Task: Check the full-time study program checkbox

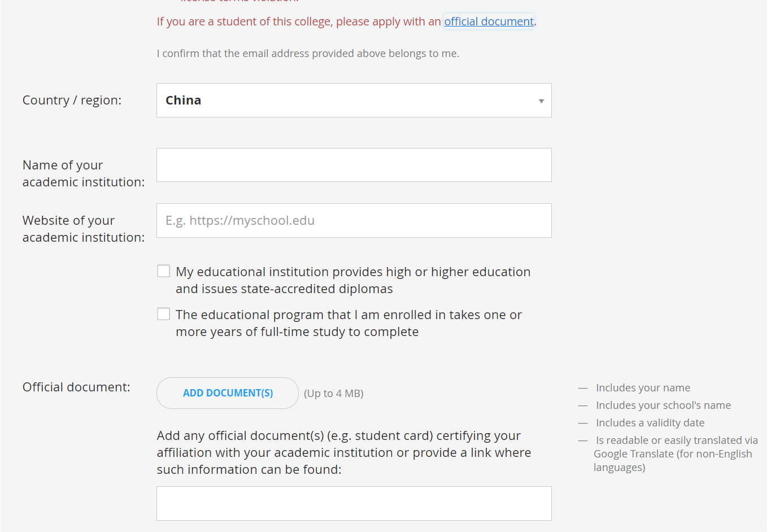Action: (163, 313)
